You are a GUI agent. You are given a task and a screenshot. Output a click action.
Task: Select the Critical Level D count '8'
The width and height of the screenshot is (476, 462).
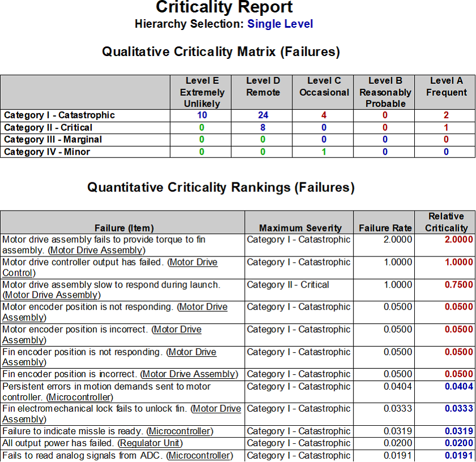[x=263, y=128]
